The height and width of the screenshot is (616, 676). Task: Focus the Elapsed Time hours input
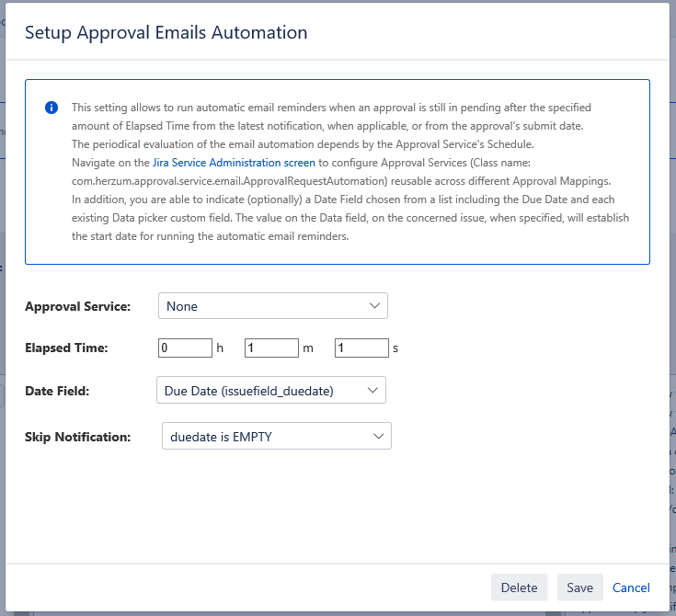185,348
